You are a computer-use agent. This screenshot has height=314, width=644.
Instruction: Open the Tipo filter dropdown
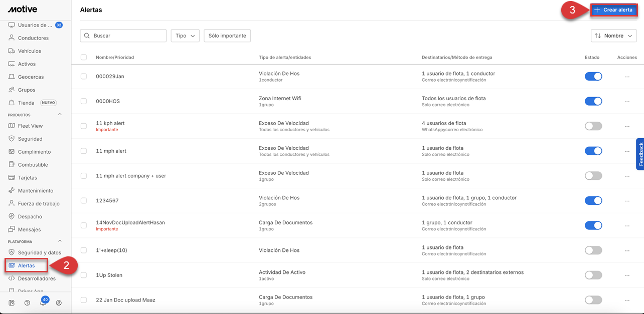185,36
